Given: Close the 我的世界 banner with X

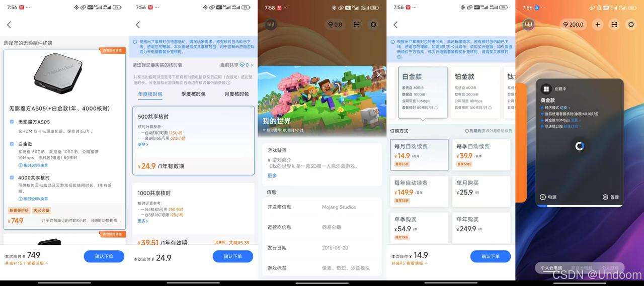Looking at the screenshot, I should tap(379, 74).
